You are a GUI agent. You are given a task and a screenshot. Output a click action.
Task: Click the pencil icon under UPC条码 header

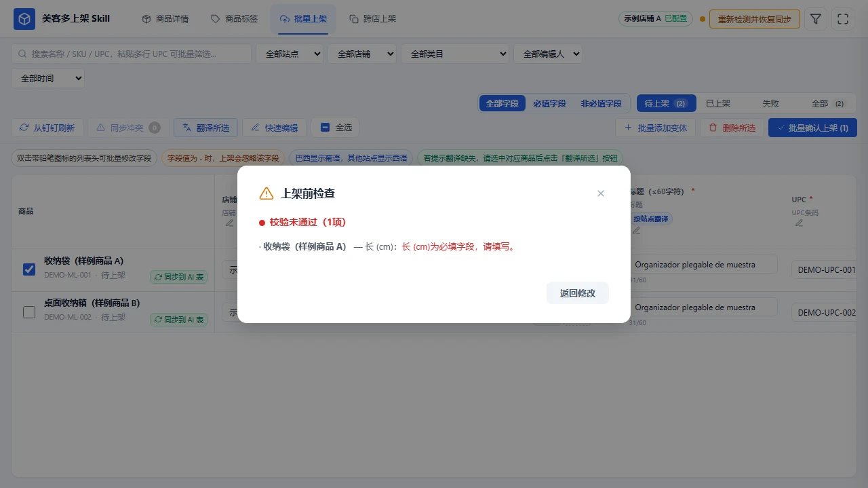pos(799,223)
